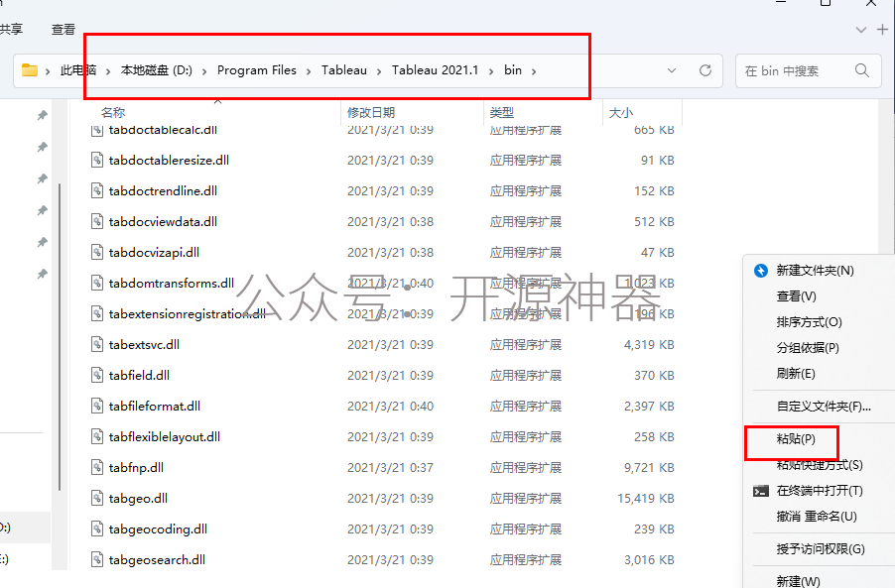Click the tabextsvc.dll file icon

pyautogui.click(x=97, y=345)
